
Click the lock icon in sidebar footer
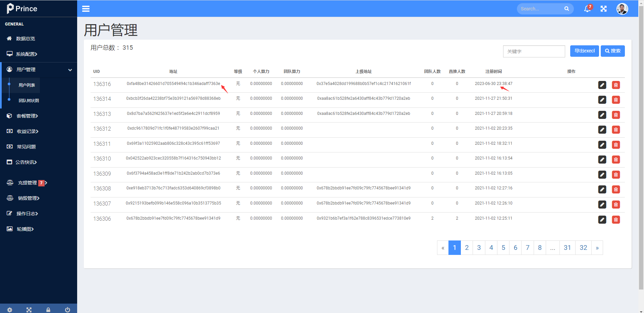coord(48,310)
